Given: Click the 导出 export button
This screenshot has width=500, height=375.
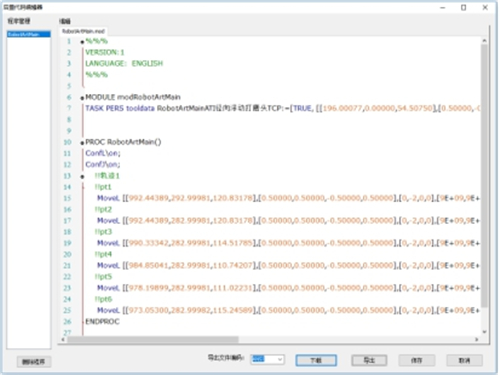Looking at the screenshot, I should coord(369,360).
